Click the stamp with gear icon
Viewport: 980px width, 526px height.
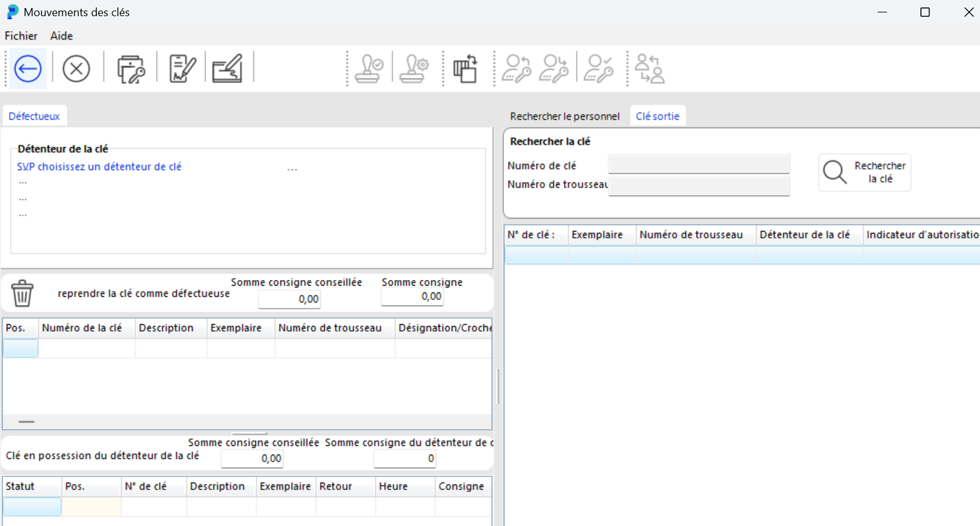coord(414,68)
